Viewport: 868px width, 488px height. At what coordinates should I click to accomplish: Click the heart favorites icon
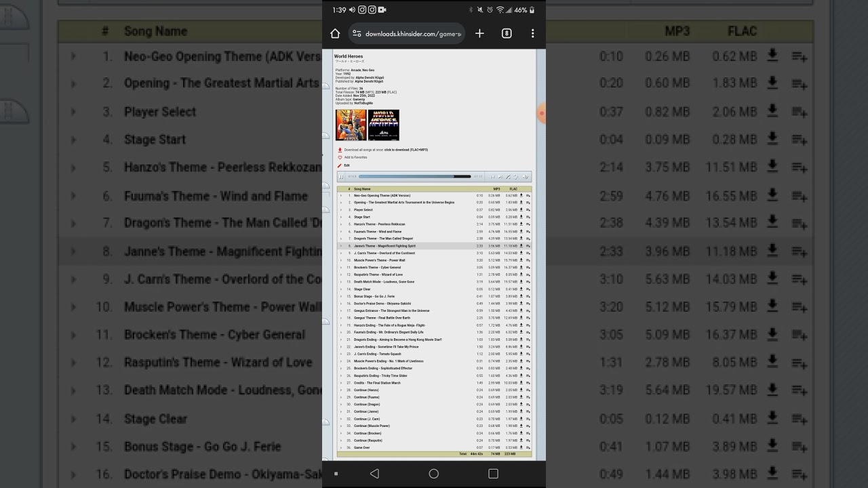[x=340, y=157]
